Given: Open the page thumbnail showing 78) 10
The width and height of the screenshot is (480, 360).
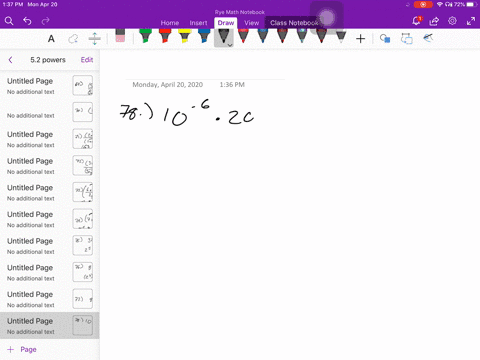Looking at the screenshot, I should pyautogui.click(x=83, y=325).
